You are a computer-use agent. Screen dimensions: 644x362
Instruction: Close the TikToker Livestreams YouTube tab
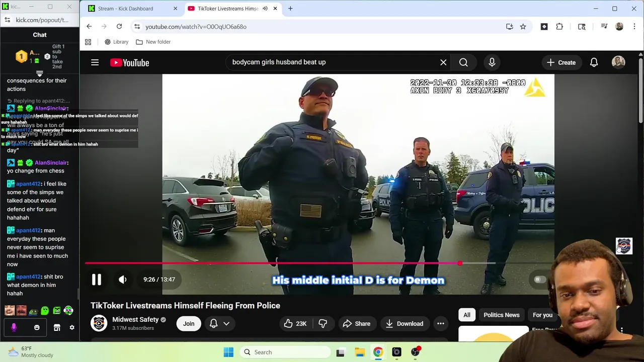tap(275, 9)
